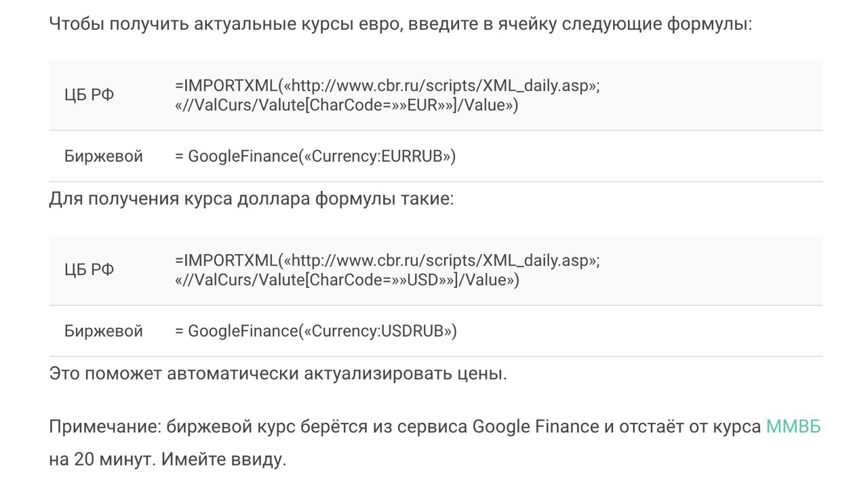
Task: Click the 'Это поможет автоматически актуализировать цены' sentence
Action: point(278,373)
